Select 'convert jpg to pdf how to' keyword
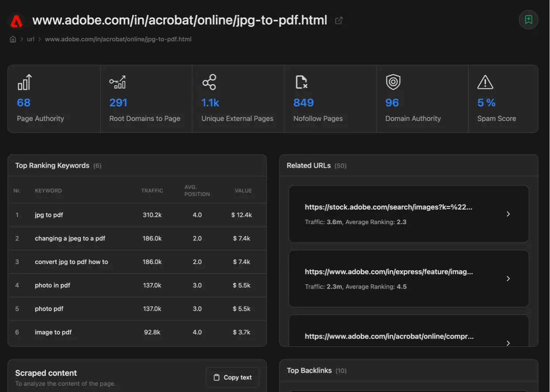The height and width of the screenshot is (392, 550). click(71, 262)
